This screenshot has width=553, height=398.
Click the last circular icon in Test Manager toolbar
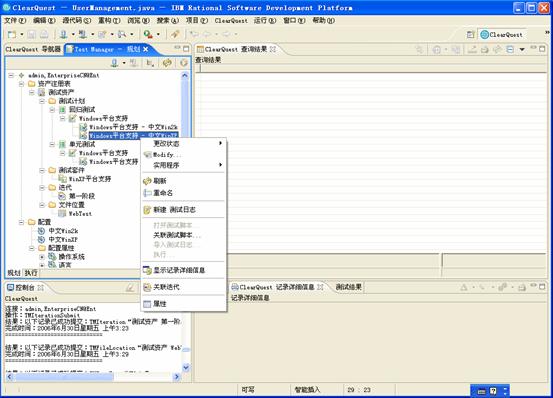coord(183,63)
